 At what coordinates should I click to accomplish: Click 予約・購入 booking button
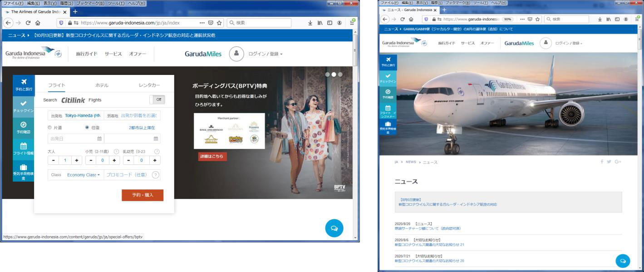point(143,195)
